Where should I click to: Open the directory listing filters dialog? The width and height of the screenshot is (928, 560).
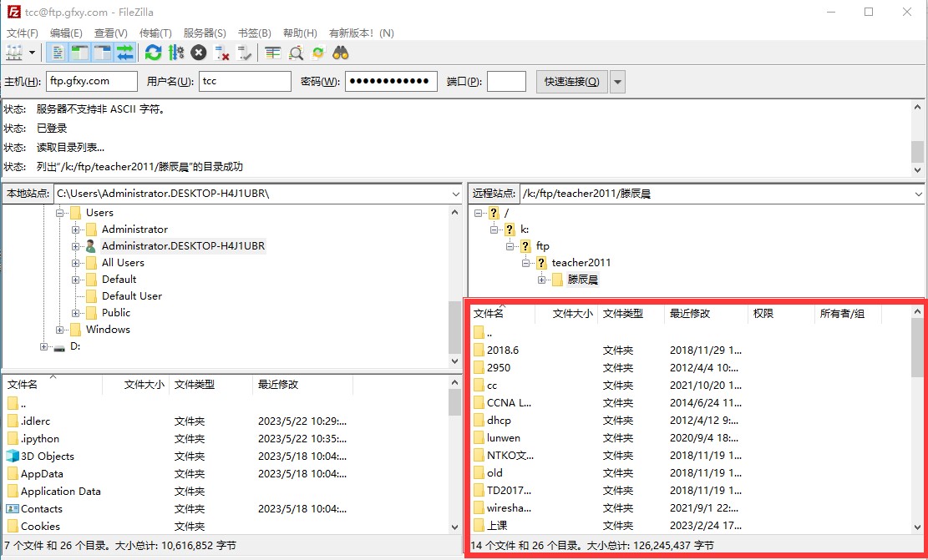273,53
